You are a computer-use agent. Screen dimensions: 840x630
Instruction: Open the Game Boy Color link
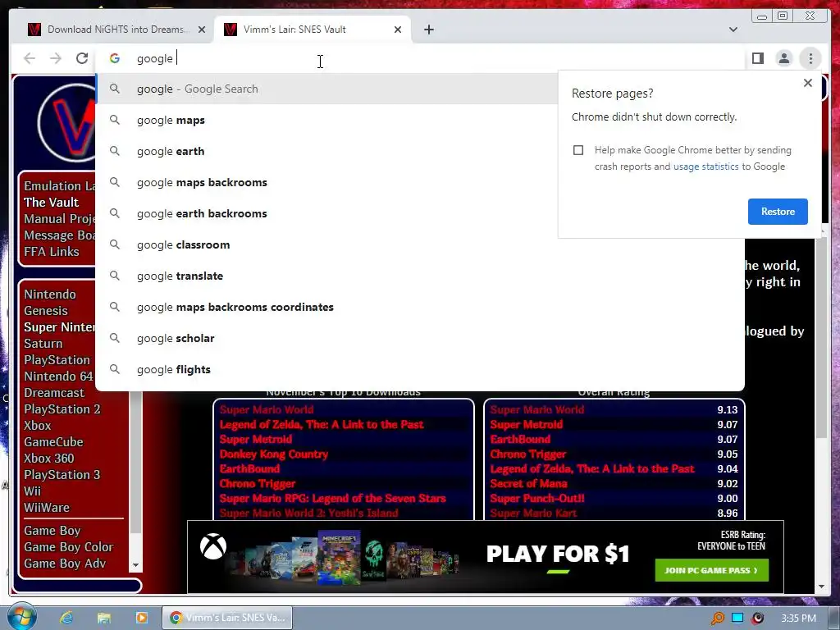click(x=69, y=547)
